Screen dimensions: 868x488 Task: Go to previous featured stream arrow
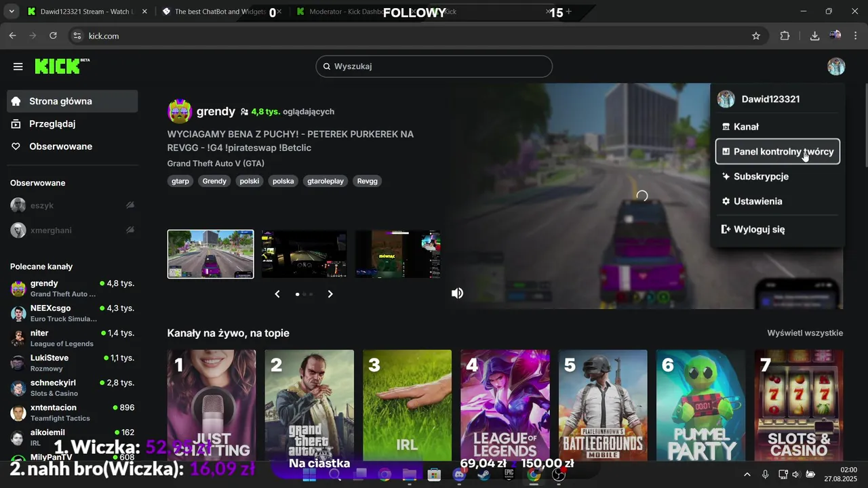(277, 293)
